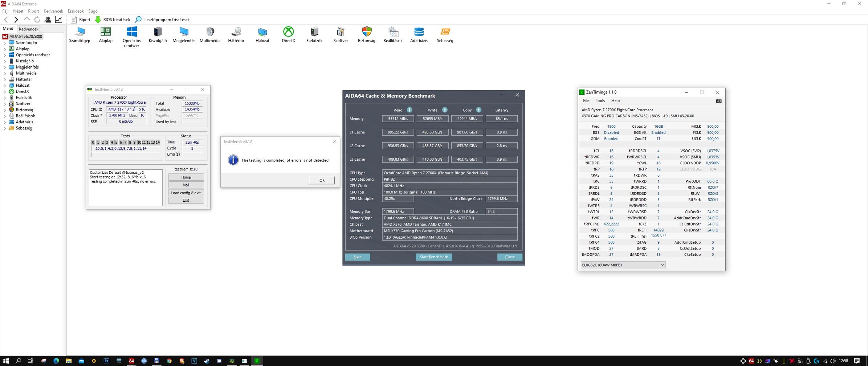Expand the Alaplap tree node
The height and width of the screenshot is (366, 868).
pyautogui.click(x=5, y=49)
